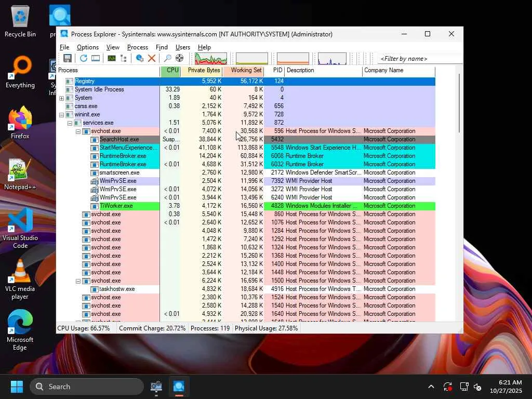This screenshot has height=399, width=532.
Task: Open the Notepad++ desktop shortcut
Action: [x=20, y=174]
